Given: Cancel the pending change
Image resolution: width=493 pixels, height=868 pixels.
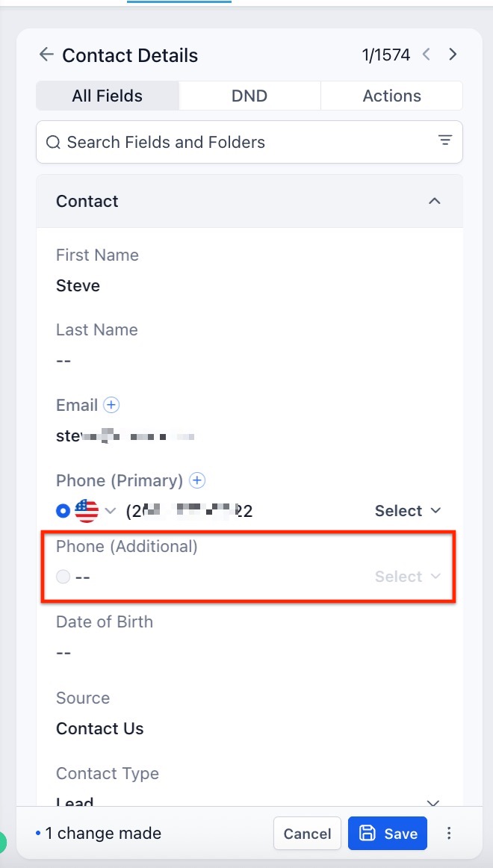Looking at the screenshot, I should click(x=307, y=833).
